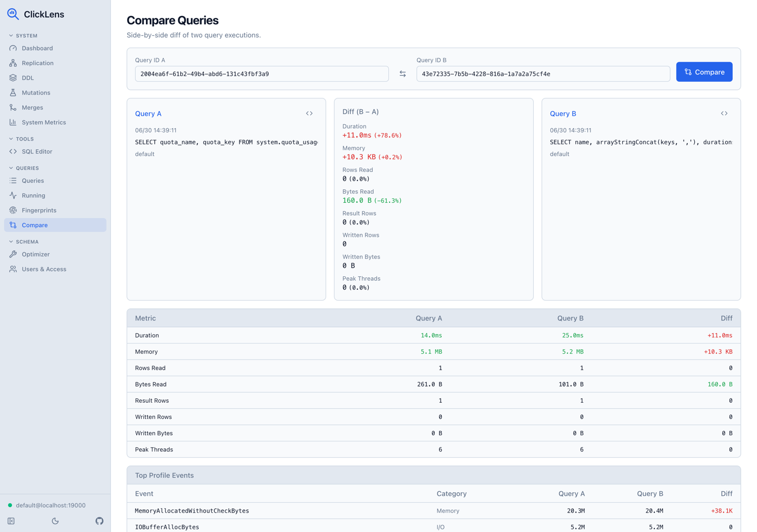Open the Query A link

148,114
